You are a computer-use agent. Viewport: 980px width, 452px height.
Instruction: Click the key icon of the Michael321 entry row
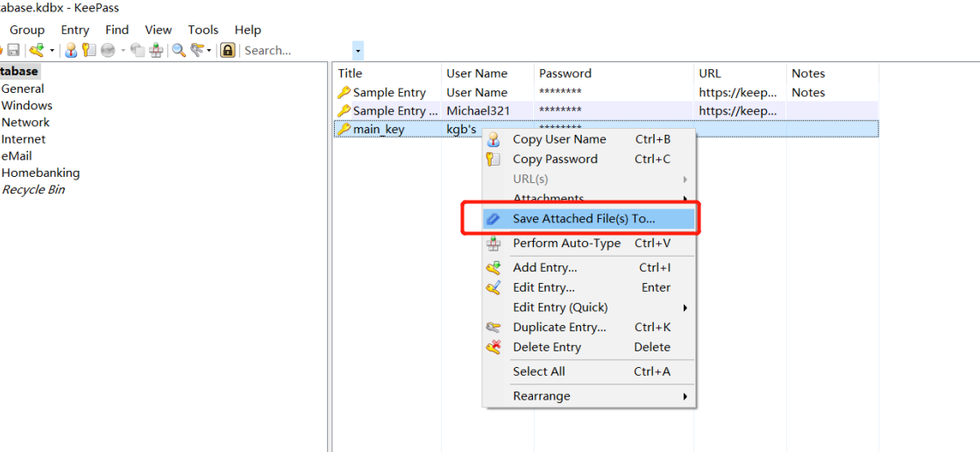click(344, 111)
